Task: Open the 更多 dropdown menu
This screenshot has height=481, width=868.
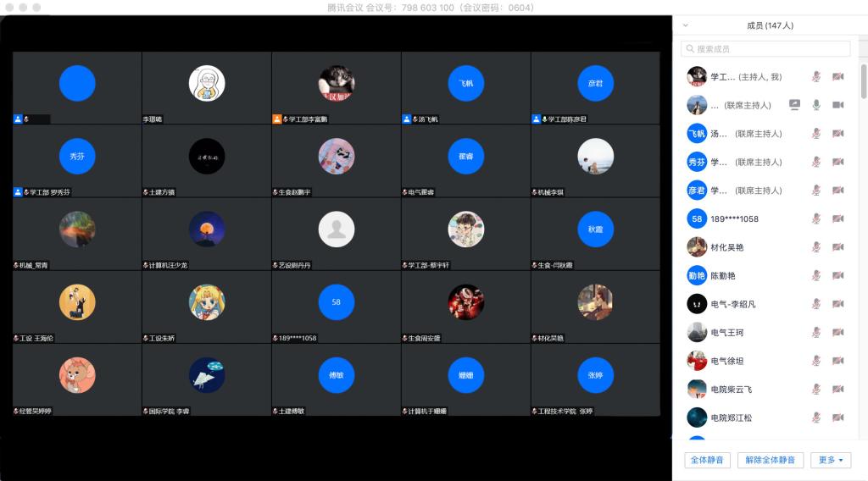Action: (831, 460)
